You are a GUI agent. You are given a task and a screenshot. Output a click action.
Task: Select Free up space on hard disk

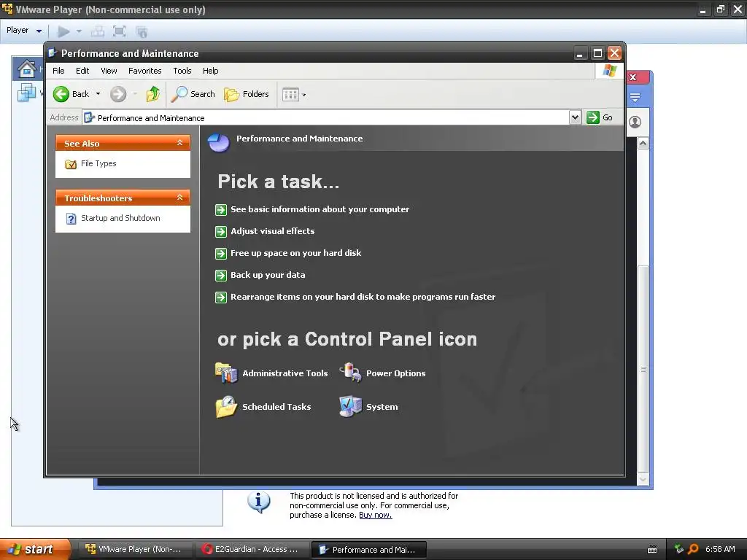296,253
